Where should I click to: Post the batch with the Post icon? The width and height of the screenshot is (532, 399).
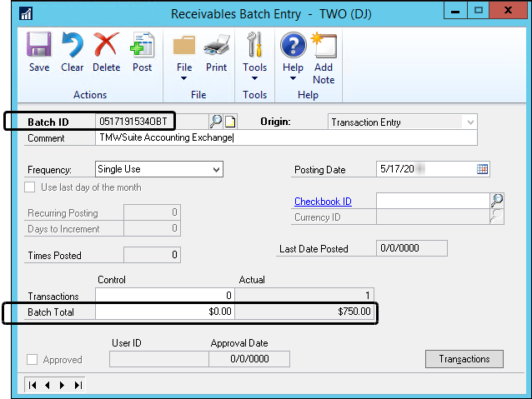pyautogui.click(x=143, y=52)
